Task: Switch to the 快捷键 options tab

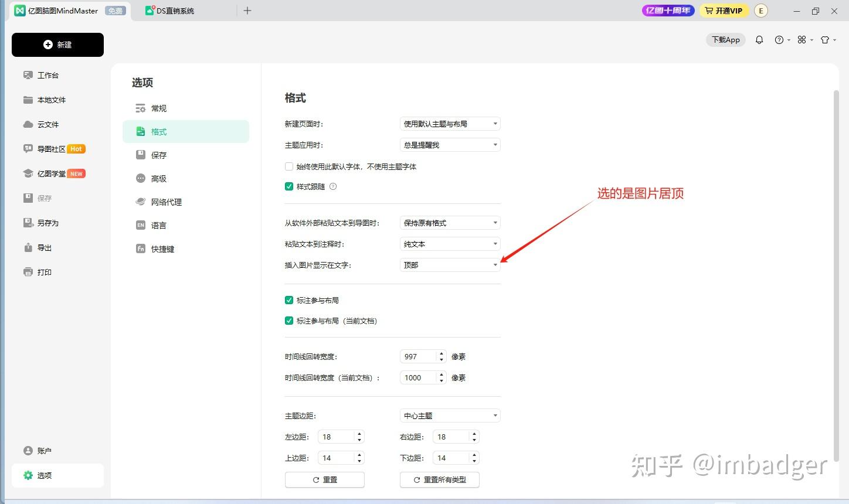Action: click(186, 249)
